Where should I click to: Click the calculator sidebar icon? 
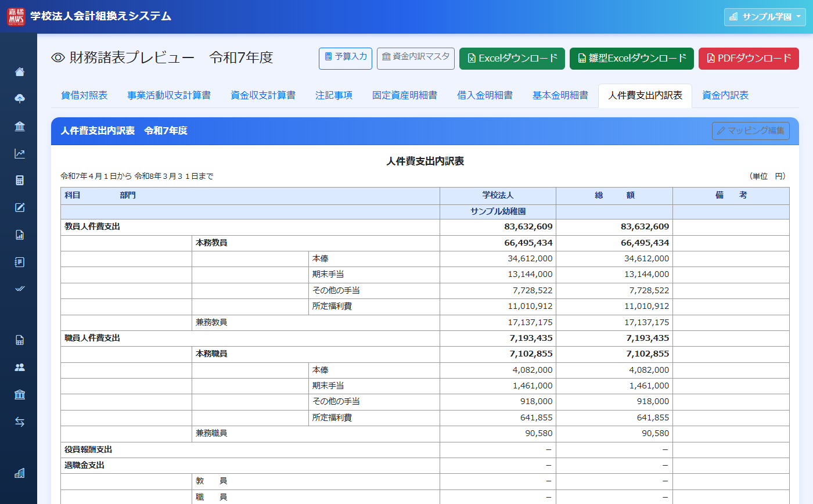pyautogui.click(x=20, y=181)
